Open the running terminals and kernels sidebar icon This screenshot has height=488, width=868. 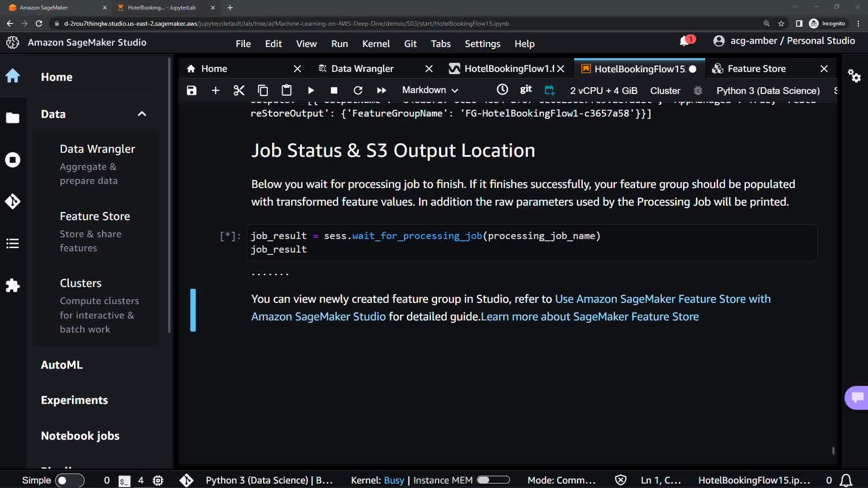point(13,160)
